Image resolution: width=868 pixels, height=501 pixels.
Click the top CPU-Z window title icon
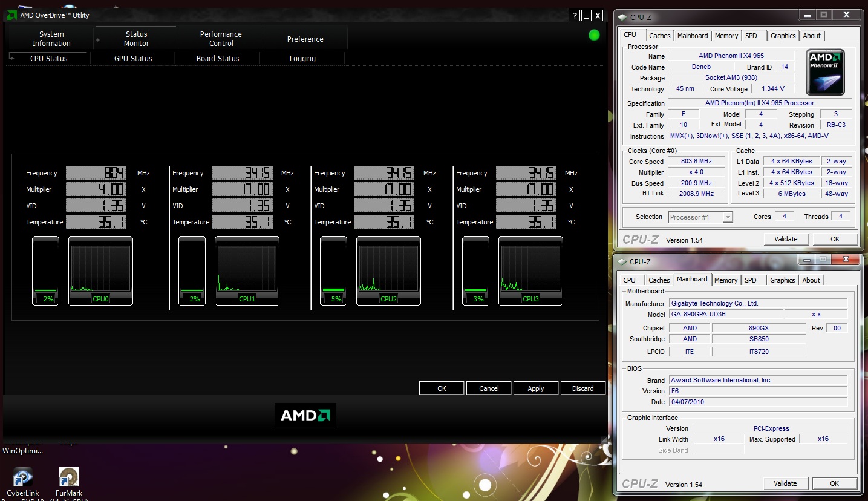click(x=623, y=17)
